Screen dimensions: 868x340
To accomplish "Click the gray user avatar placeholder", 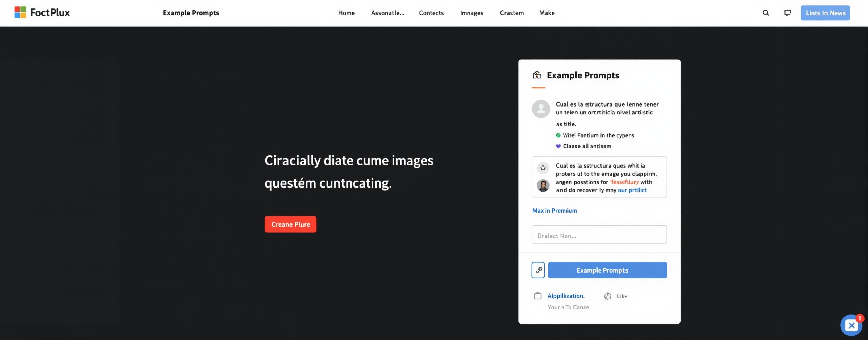I will [541, 109].
